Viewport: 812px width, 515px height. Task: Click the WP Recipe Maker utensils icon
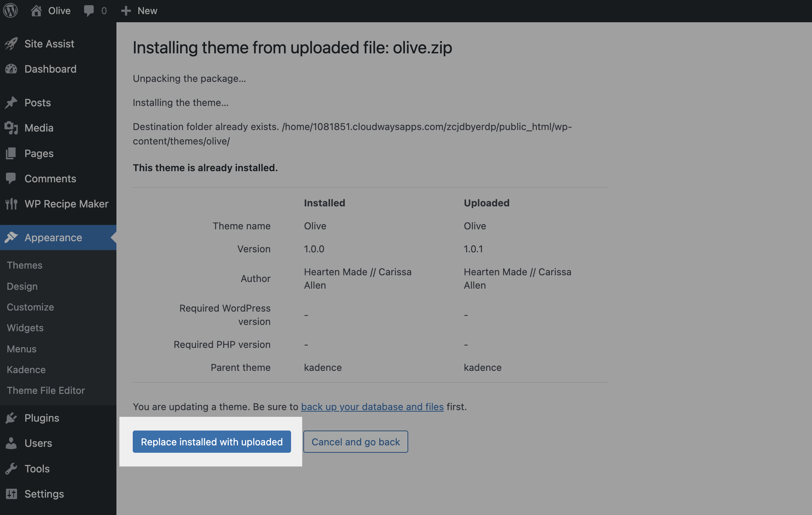[x=11, y=204]
